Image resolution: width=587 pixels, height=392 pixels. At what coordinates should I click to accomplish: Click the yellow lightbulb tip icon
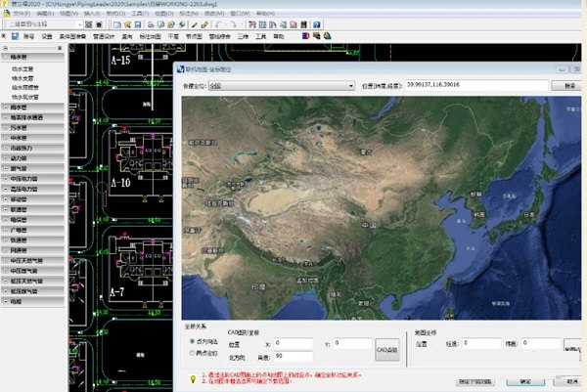coord(193,377)
